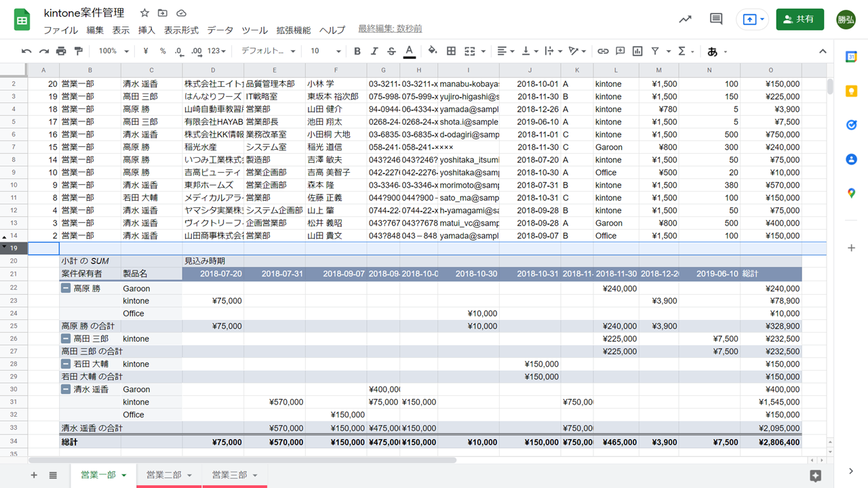Open the borders menu
The width and height of the screenshot is (868, 488).
pyautogui.click(x=451, y=51)
